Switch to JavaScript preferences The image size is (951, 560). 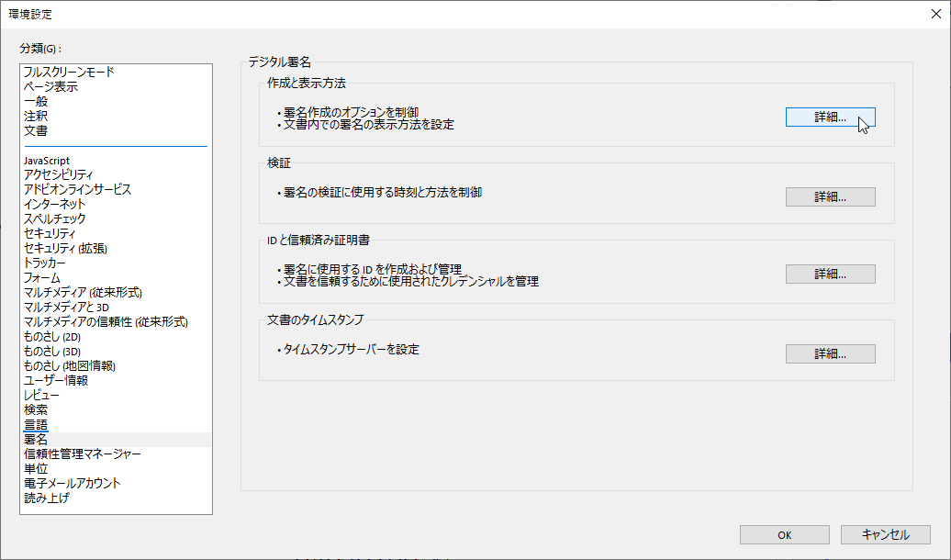point(47,161)
